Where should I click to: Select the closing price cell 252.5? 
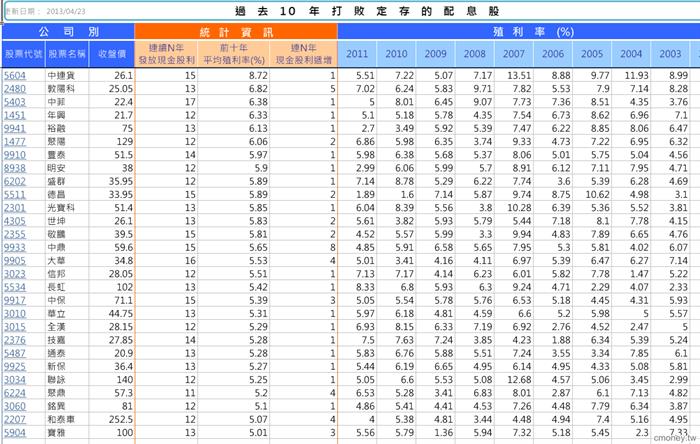tap(112, 419)
